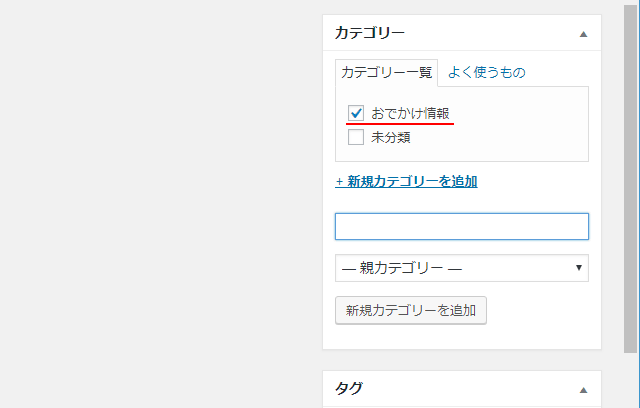Click the カテゴリー panel title text
Viewport: 640px width, 408px height.
(370, 33)
